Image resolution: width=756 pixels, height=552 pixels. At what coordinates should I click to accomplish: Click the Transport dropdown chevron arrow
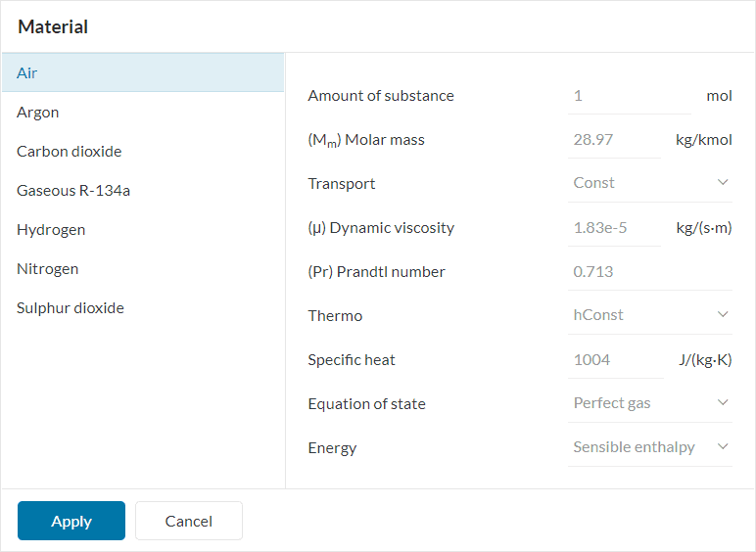tap(723, 183)
